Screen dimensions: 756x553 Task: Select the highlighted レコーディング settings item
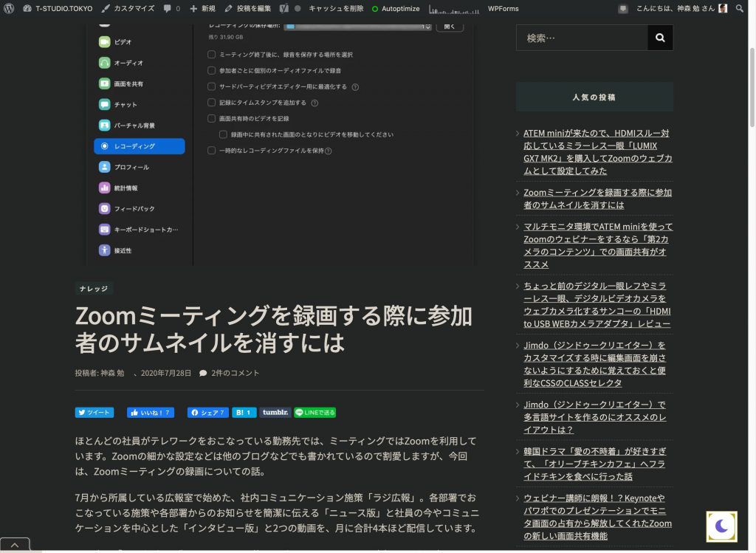(140, 146)
